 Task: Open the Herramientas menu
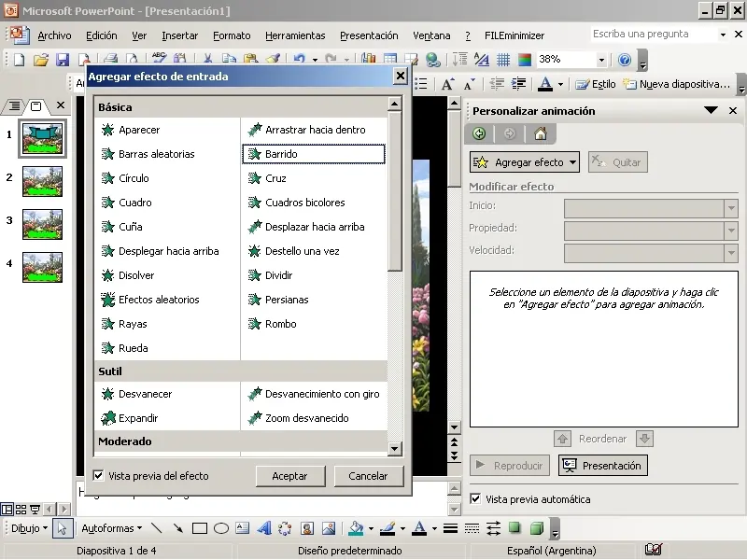(x=295, y=35)
